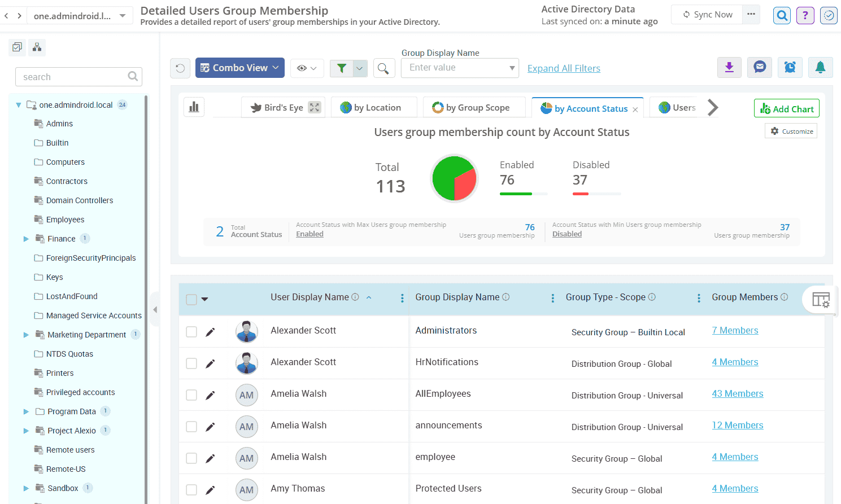Open the column settings table icon
The height and width of the screenshot is (504, 841).
(820, 300)
